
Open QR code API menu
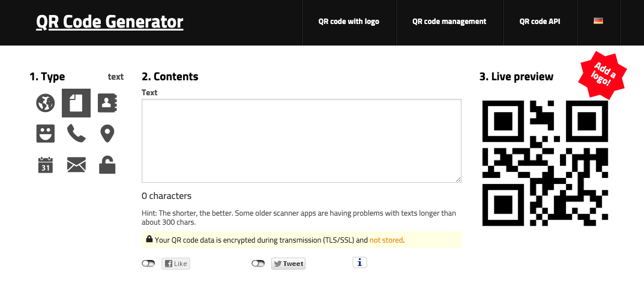(540, 22)
